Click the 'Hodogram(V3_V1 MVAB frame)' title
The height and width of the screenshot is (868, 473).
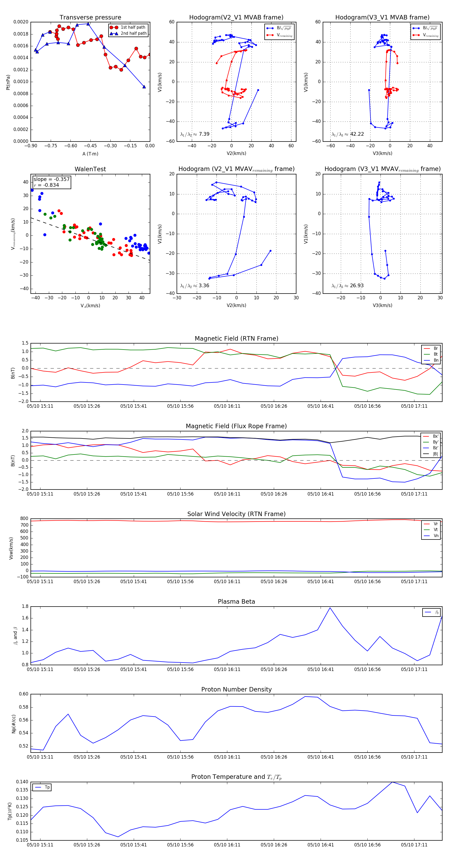(x=382, y=17)
